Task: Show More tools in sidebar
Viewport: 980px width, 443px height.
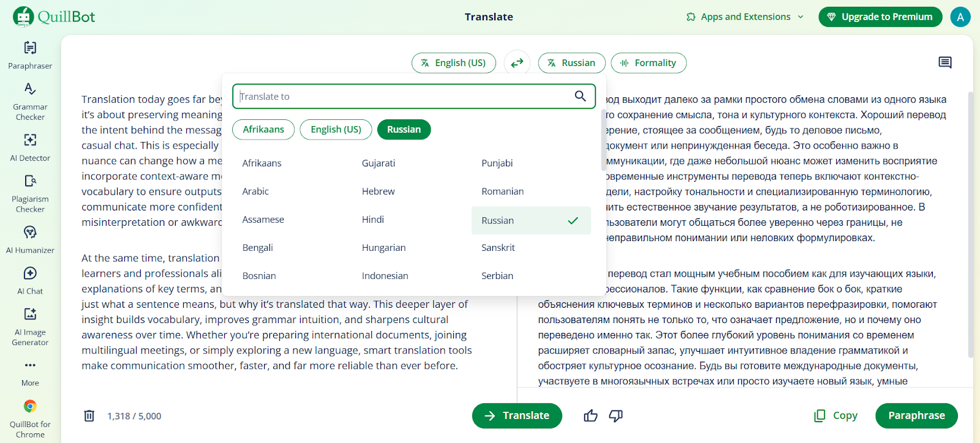Action: pyautogui.click(x=30, y=373)
